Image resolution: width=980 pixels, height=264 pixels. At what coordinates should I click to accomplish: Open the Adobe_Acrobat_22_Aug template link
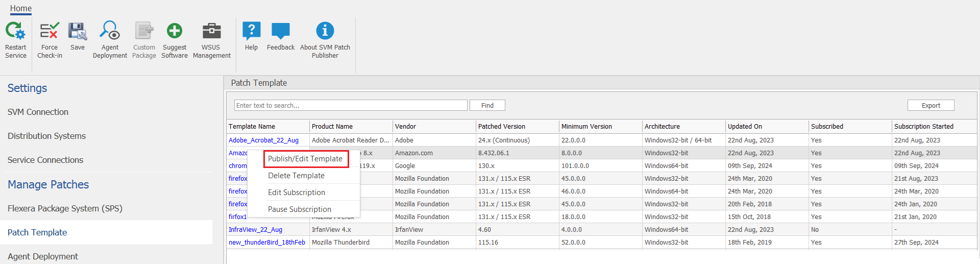[x=263, y=140]
